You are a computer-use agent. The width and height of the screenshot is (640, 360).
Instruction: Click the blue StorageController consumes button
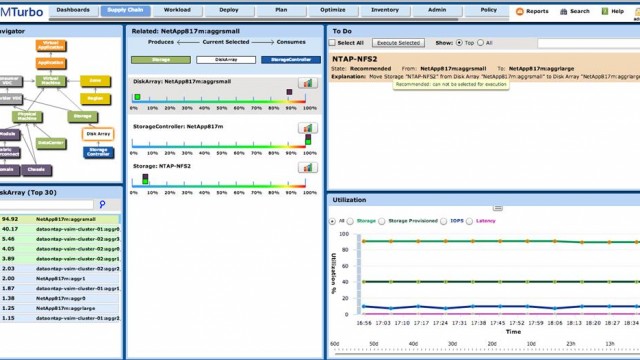pyautogui.click(x=291, y=60)
